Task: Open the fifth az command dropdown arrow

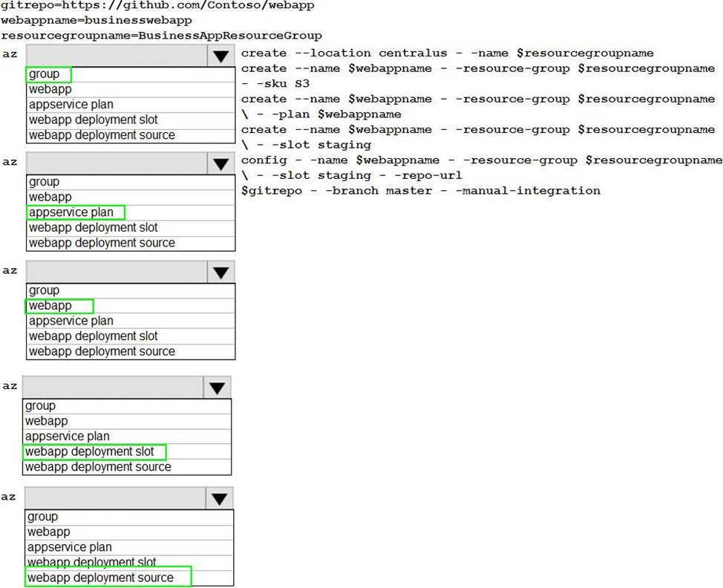Action: click(x=220, y=498)
